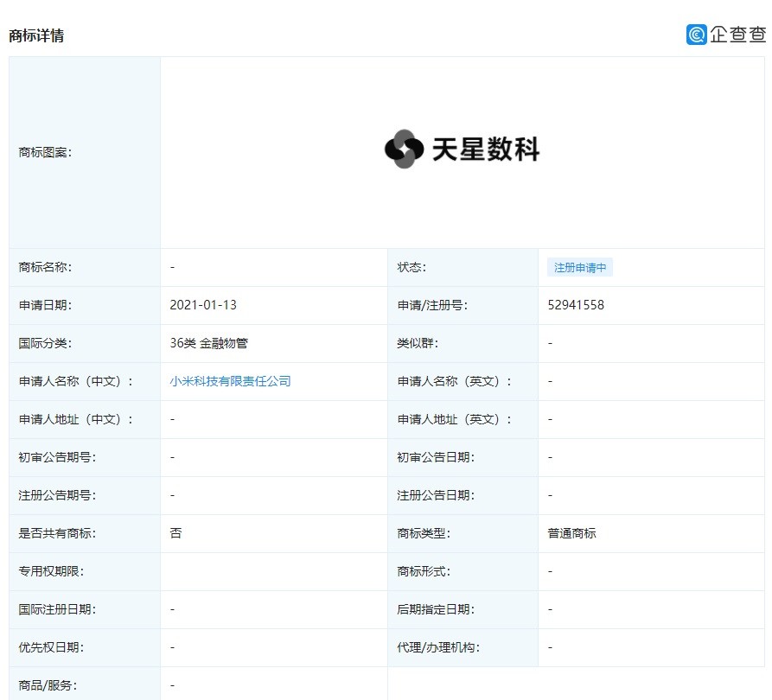Image resolution: width=772 pixels, height=700 pixels.
Task: Click the 代理/办理机构 field label
Action: [x=438, y=647]
